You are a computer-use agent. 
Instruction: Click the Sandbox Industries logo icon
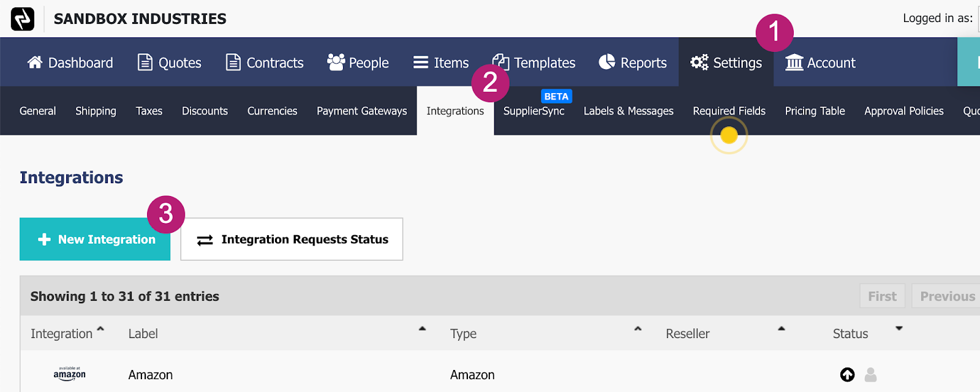[23, 19]
